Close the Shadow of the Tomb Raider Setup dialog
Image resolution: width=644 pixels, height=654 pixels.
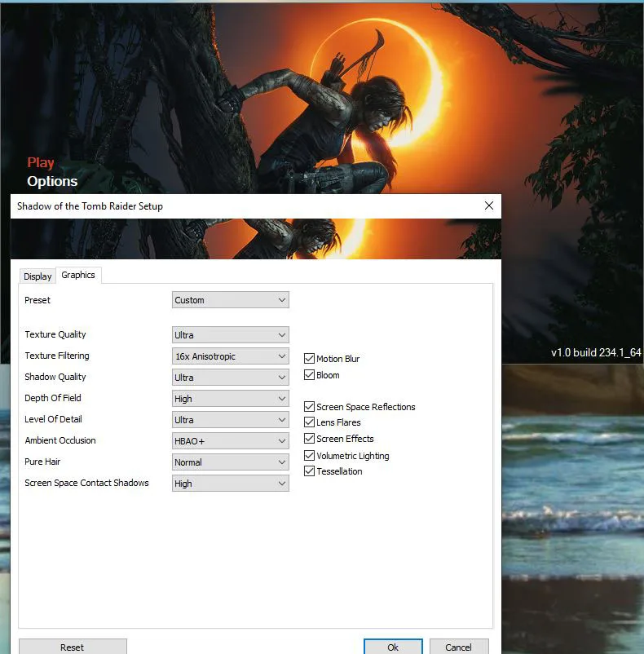click(489, 205)
